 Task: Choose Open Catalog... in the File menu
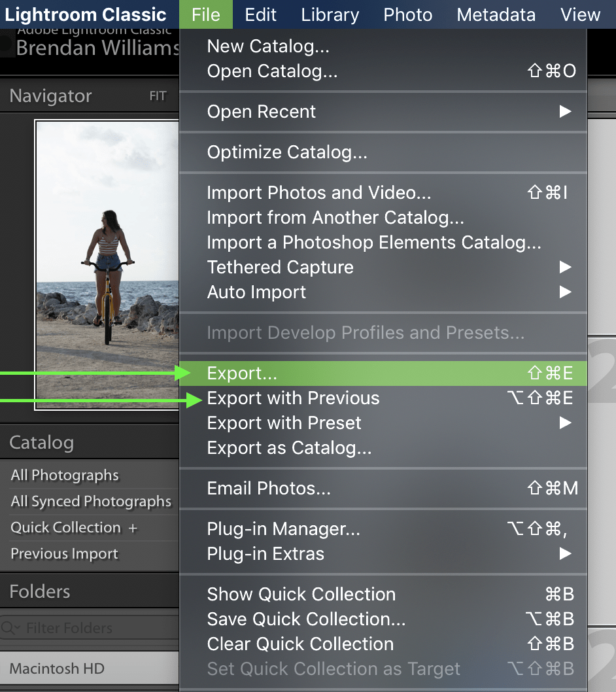383,71
